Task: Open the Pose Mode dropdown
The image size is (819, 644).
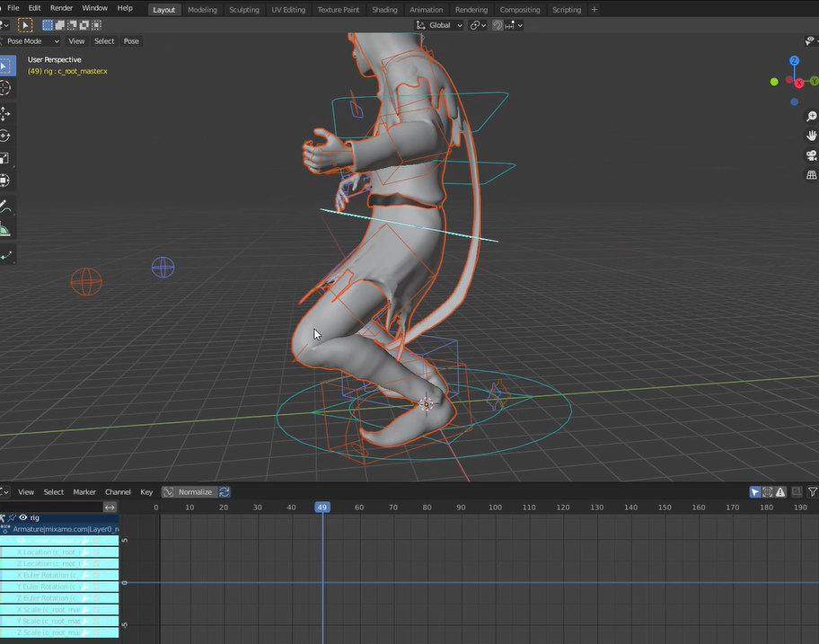Action: pyautogui.click(x=32, y=40)
